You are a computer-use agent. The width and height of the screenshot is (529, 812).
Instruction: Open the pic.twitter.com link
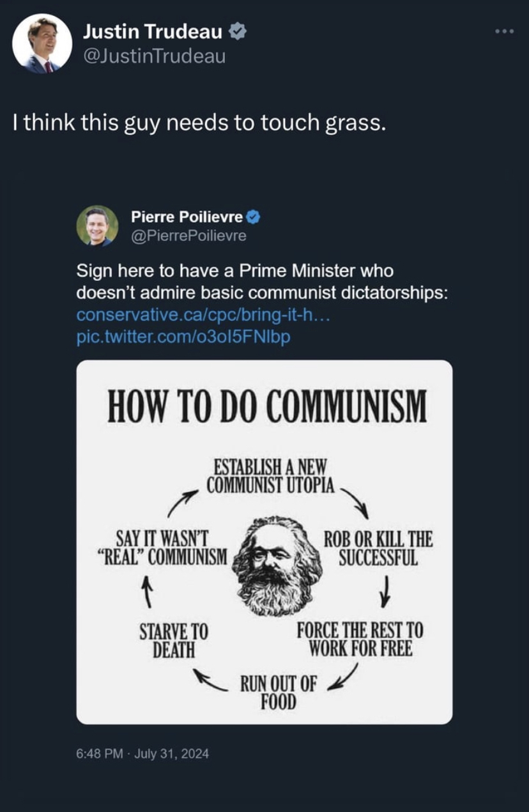tap(183, 336)
